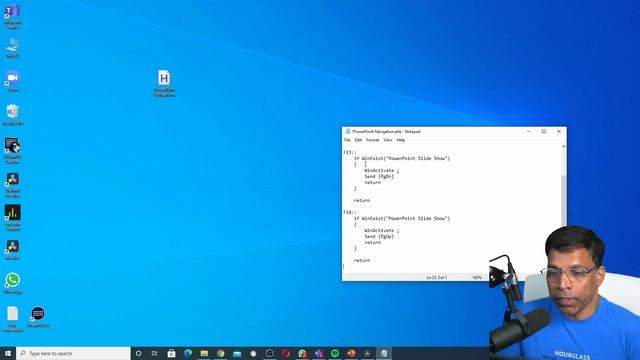Click the WinActivate line above Send {PgUp}
The height and width of the screenshot is (360, 640).
point(382,230)
